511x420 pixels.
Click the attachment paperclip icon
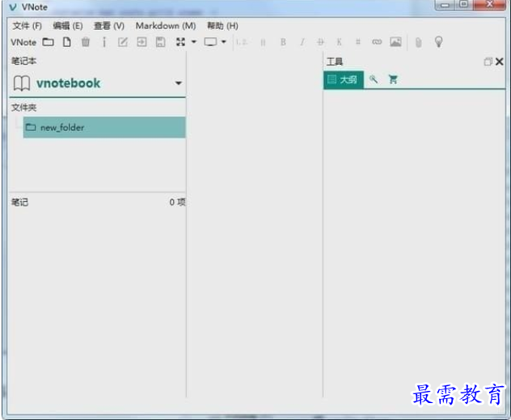tap(419, 42)
